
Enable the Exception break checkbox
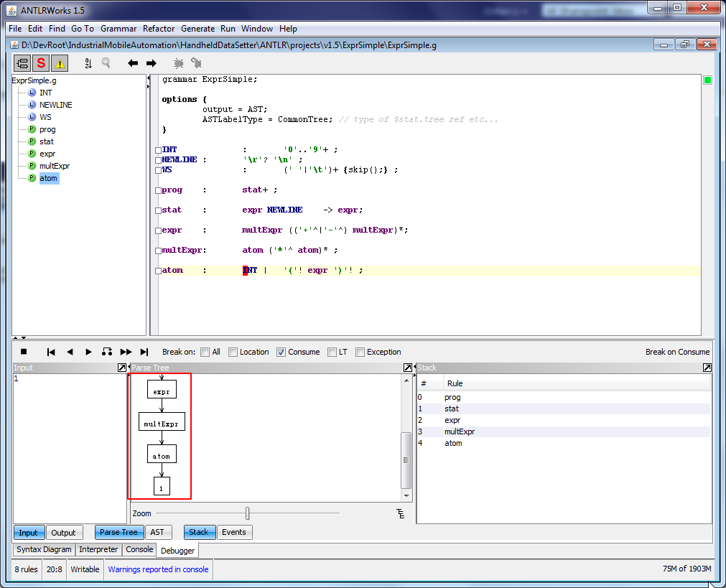(x=360, y=352)
